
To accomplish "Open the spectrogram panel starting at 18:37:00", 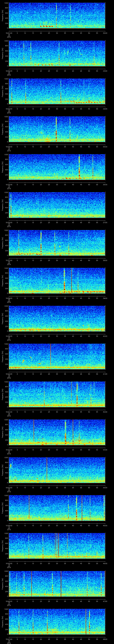I will 57,243.
